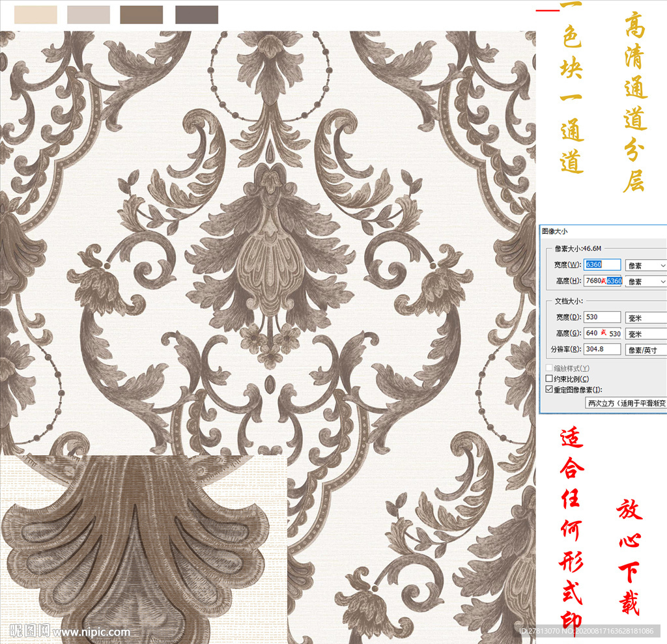Click the 像素大小:46.6M label
Screen dimensions: 667x644
tap(578, 248)
